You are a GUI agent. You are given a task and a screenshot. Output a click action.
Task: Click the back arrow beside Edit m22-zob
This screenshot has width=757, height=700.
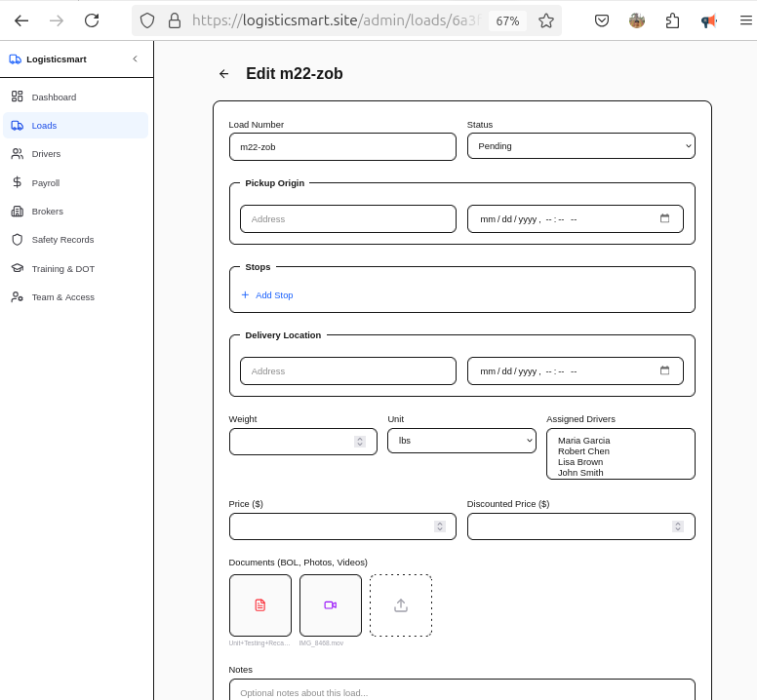(223, 74)
